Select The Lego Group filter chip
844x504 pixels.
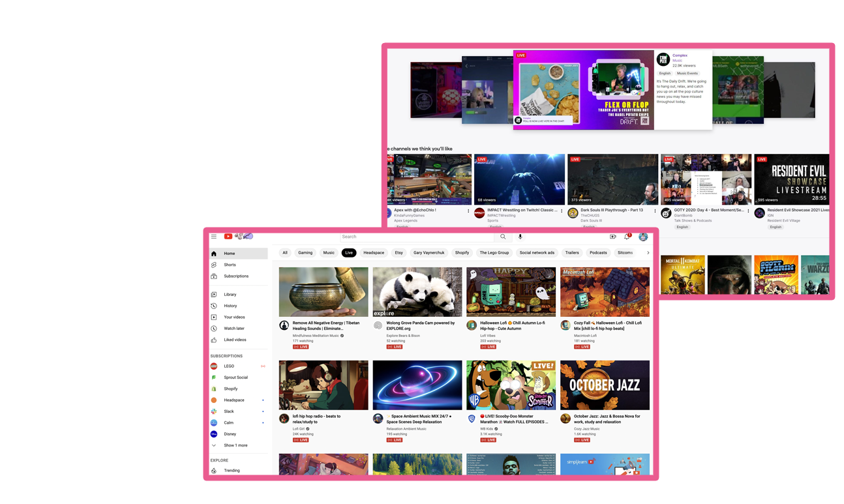[x=494, y=253]
